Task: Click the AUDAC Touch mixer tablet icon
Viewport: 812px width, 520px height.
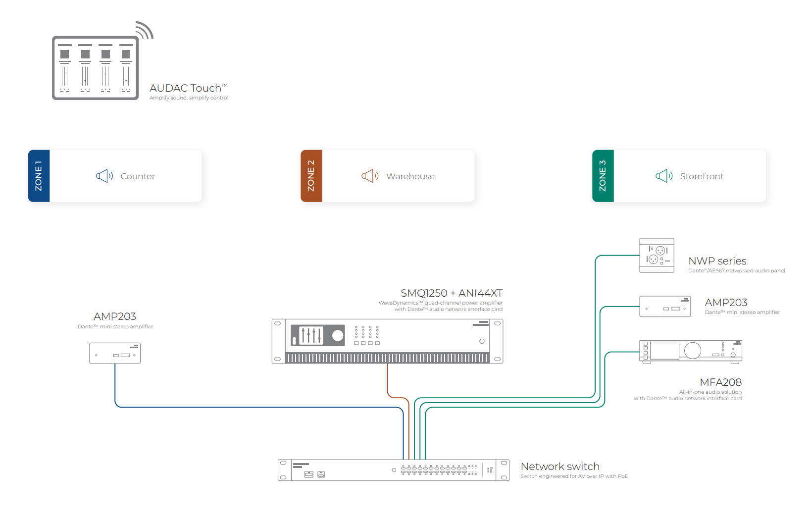Action: [x=96, y=68]
